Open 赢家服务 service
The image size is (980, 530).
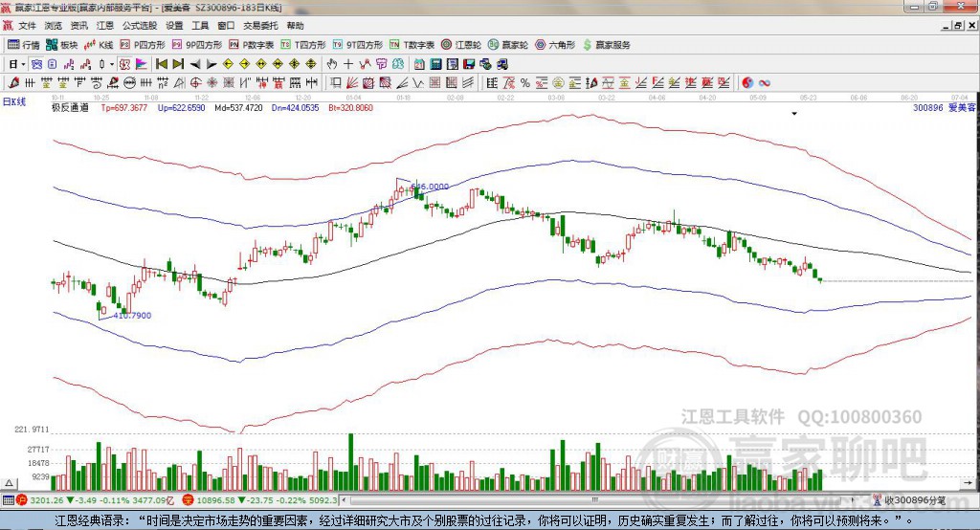coord(606,45)
